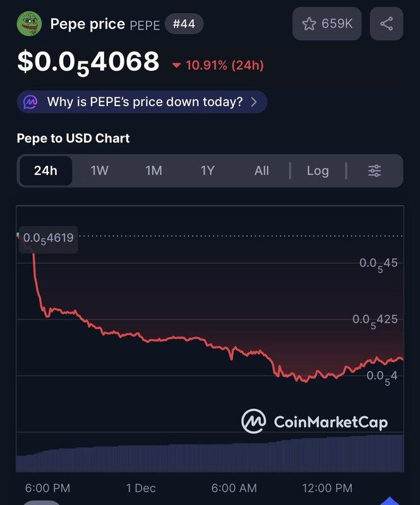
Task: Tap the $0.0₅4068 current price
Action: 88,62
